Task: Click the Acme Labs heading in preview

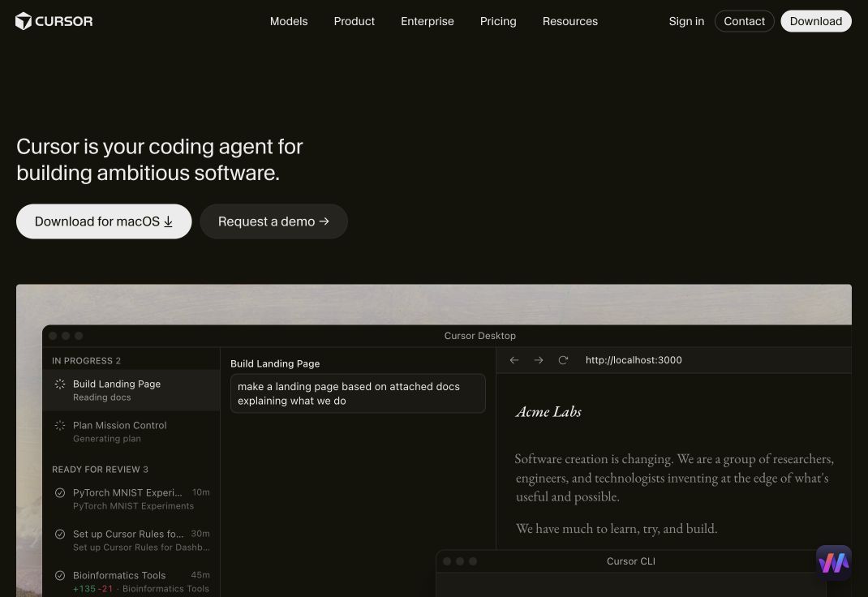Action: 548,411
